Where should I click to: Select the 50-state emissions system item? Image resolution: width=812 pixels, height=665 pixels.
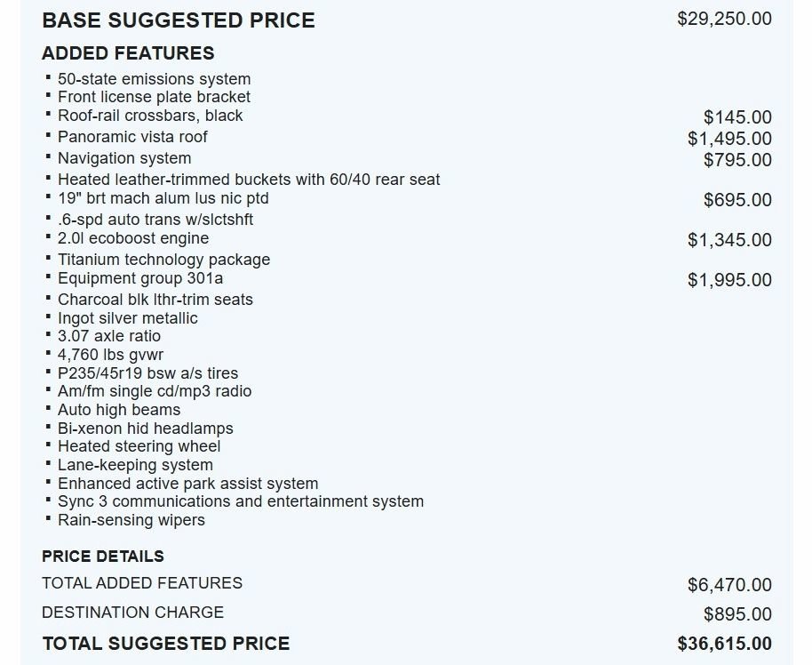155,79
